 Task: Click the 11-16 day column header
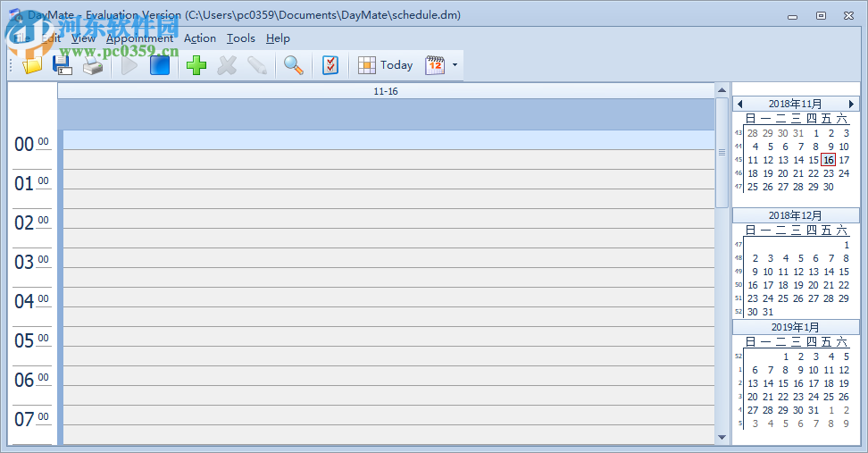(386, 91)
